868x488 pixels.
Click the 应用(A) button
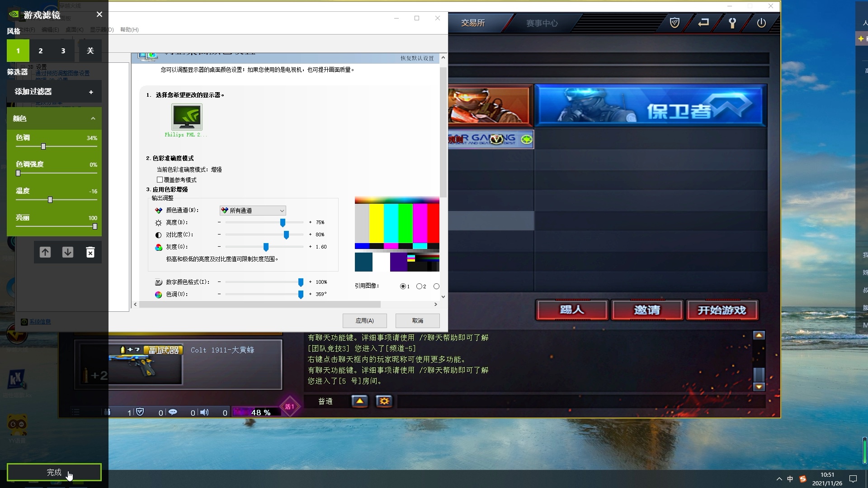point(365,320)
